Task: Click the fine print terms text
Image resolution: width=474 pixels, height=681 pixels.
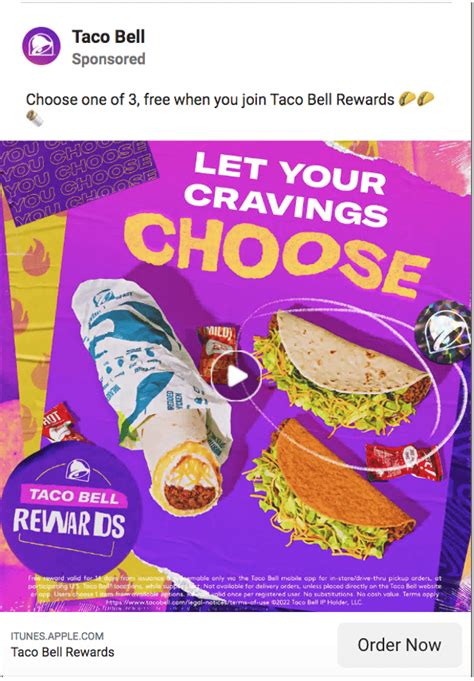Action: [235, 591]
